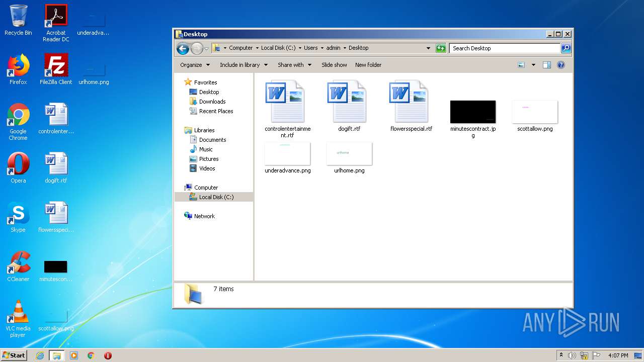Click Users in the address breadcrumb
644x362 pixels.
[310, 48]
